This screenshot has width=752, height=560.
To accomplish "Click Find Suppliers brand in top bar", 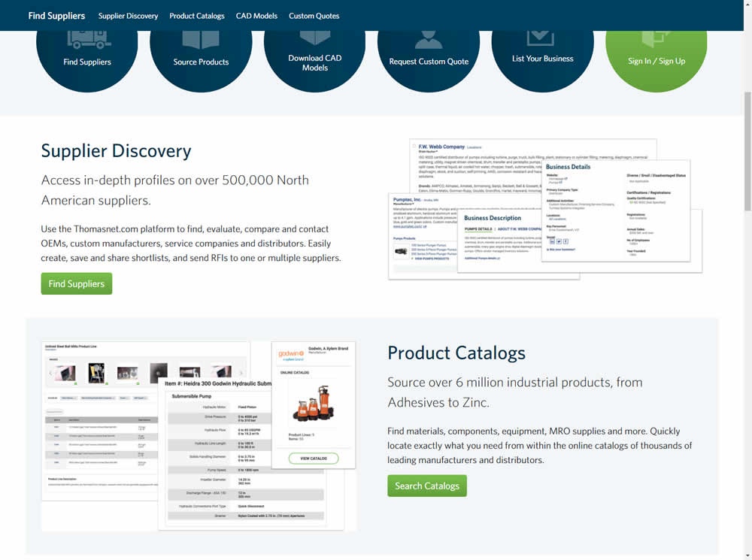I will pyautogui.click(x=56, y=16).
